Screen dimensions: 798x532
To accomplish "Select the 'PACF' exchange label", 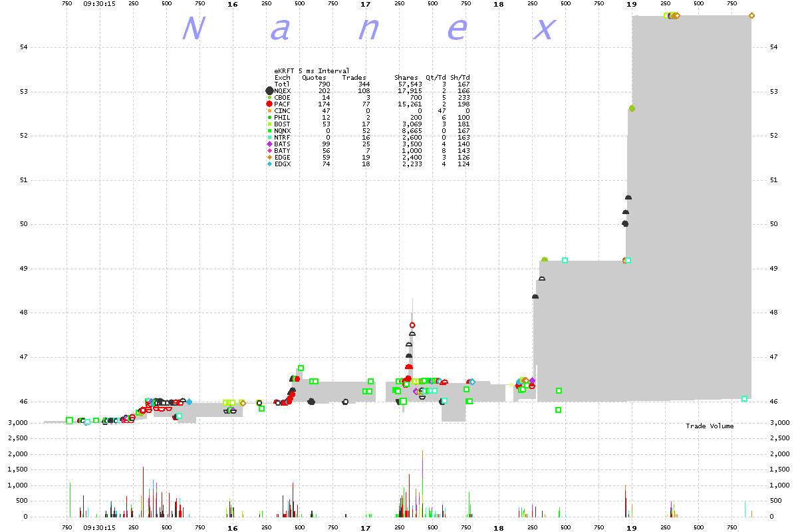I will pos(283,104).
